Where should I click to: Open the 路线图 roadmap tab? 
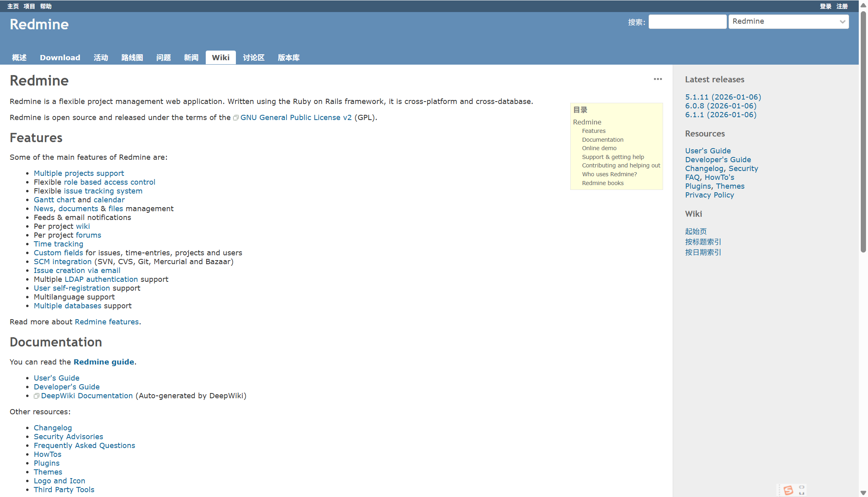coord(132,57)
